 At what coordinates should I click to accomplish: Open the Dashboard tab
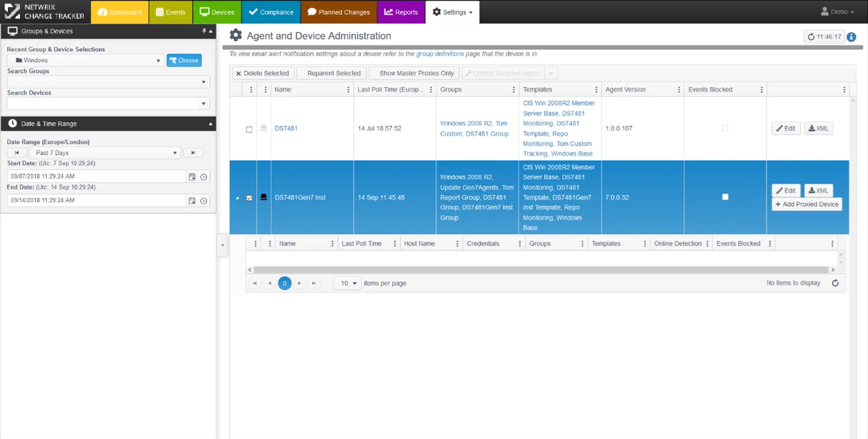tap(120, 12)
